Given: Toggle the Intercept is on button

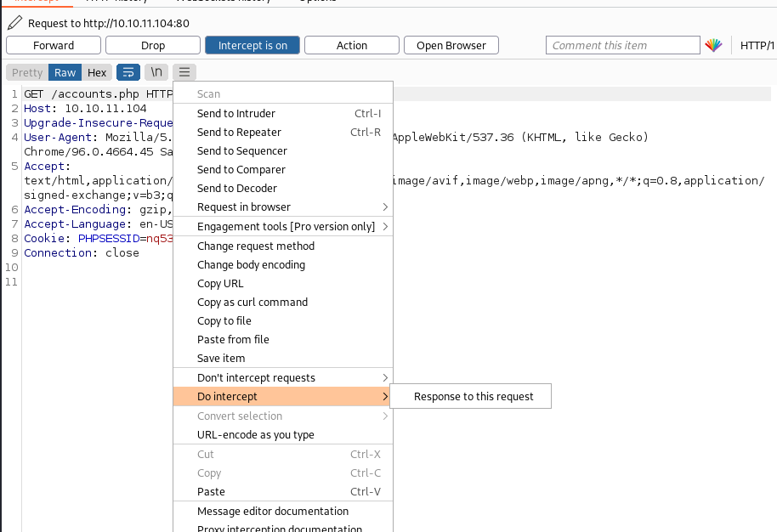Looking at the screenshot, I should click(252, 46).
